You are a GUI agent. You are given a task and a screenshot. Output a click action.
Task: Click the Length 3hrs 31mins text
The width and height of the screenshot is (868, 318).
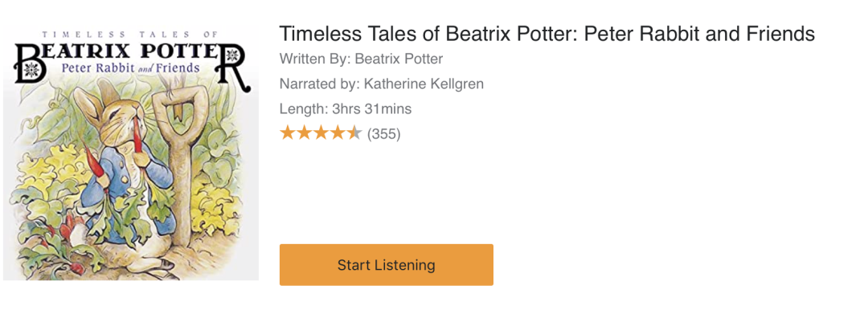346,109
